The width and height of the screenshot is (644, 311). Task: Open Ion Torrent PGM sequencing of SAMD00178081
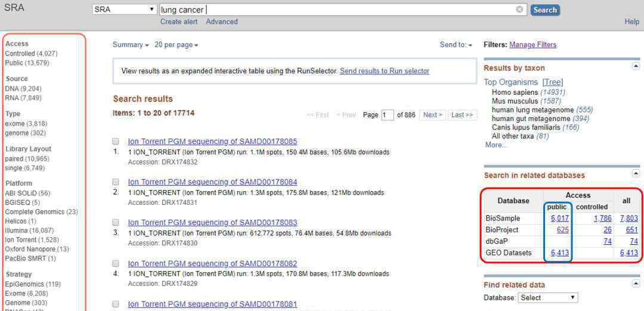[x=212, y=304]
